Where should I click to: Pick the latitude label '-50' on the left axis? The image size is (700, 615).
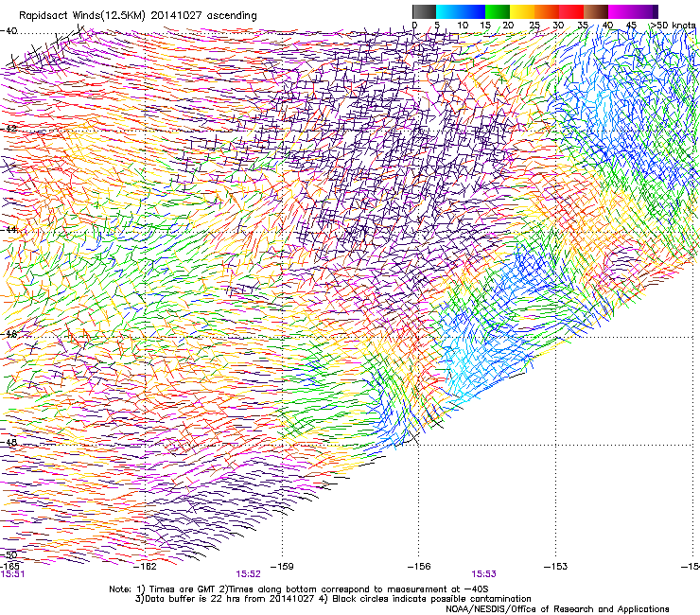[9, 554]
